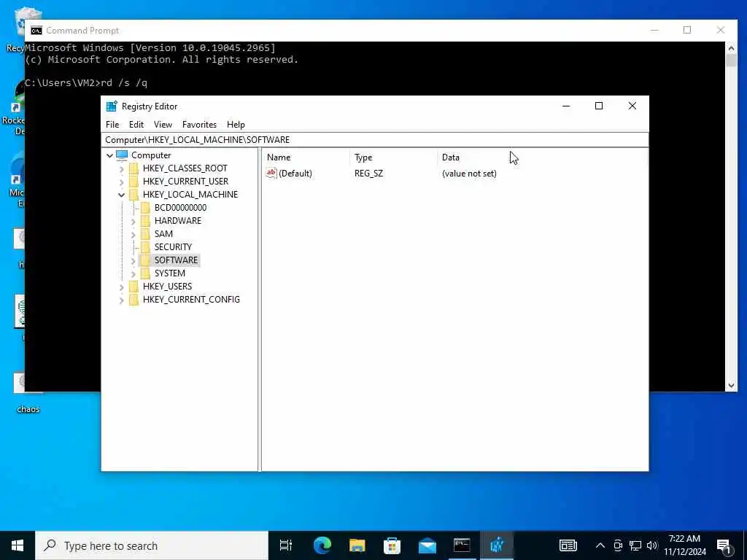Expand HKEY_CLASSES_ROOT node chevron
The width and height of the screenshot is (747, 560).
[x=122, y=168]
